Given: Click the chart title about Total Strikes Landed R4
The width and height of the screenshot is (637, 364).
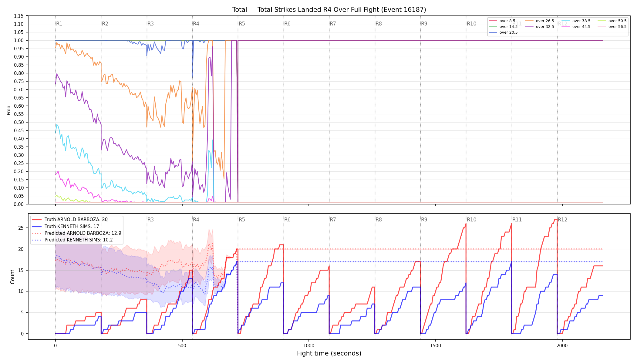Looking at the screenshot, I should [x=329, y=10].
